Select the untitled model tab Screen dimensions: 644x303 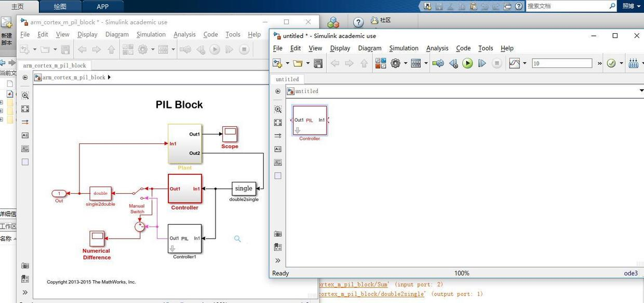tap(287, 79)
